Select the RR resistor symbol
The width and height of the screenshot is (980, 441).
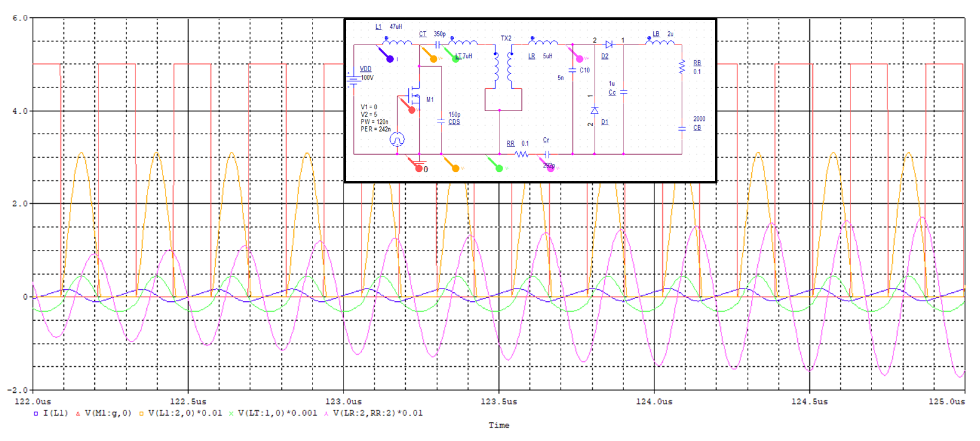pos(521,154)
